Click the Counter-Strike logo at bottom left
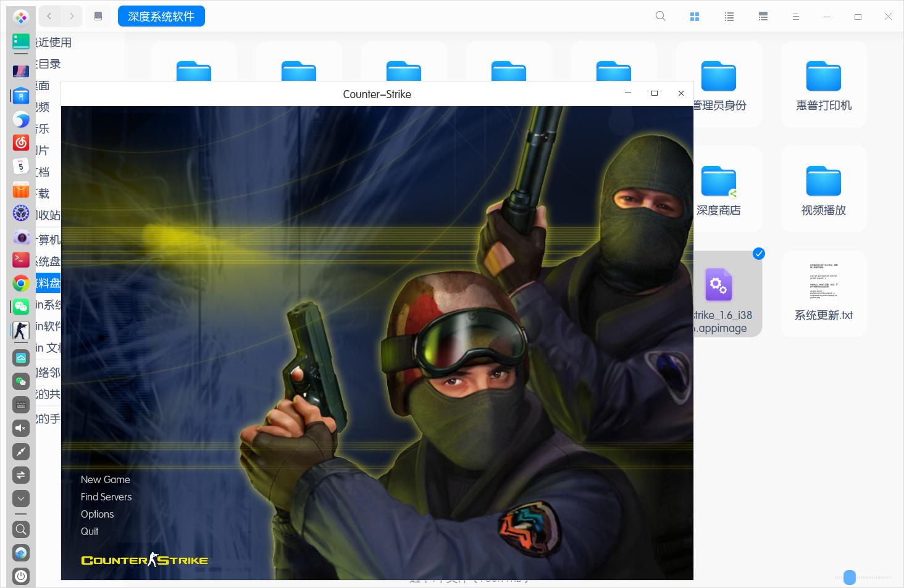This screenshot has width=904, height=588. [x=144, y=560]
